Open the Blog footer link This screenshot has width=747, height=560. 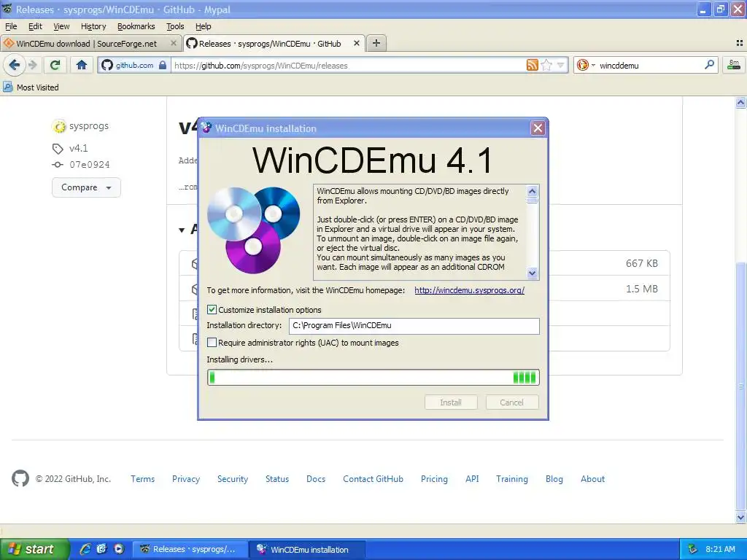(x=554, y=479)
